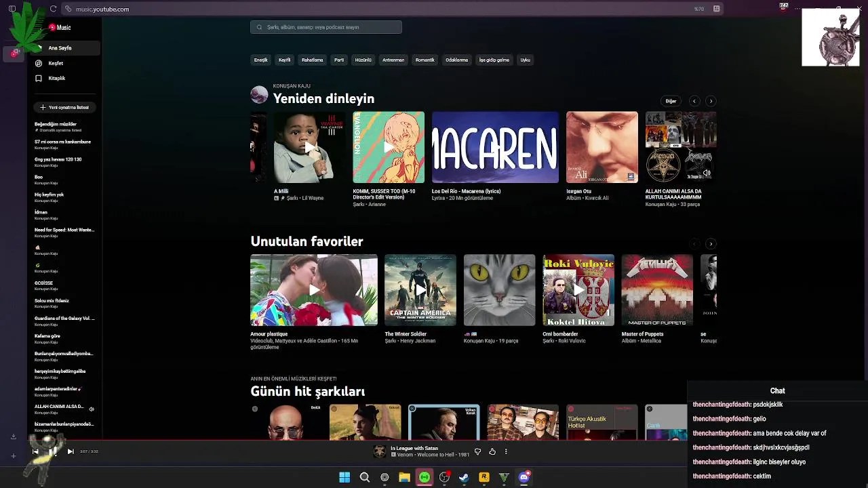Show next items in Yeniden dinleyin
This screenshot has height=488, width=868.
(x=711, y=101)
